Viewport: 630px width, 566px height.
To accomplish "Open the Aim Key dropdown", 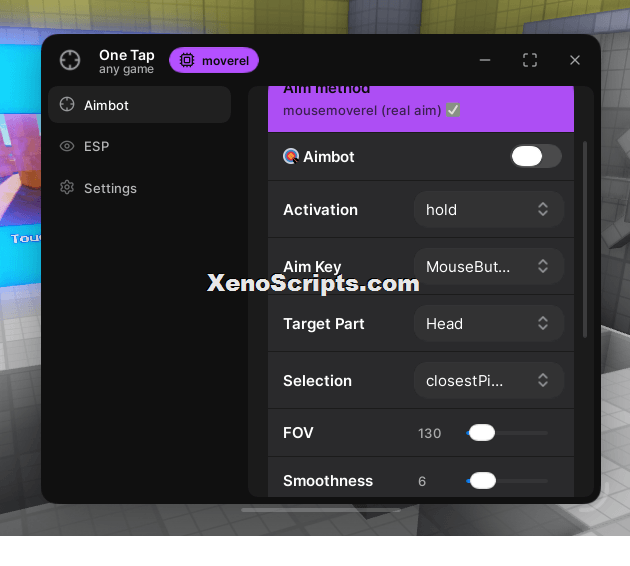I will pyautogui.click(x=489, y=266).
